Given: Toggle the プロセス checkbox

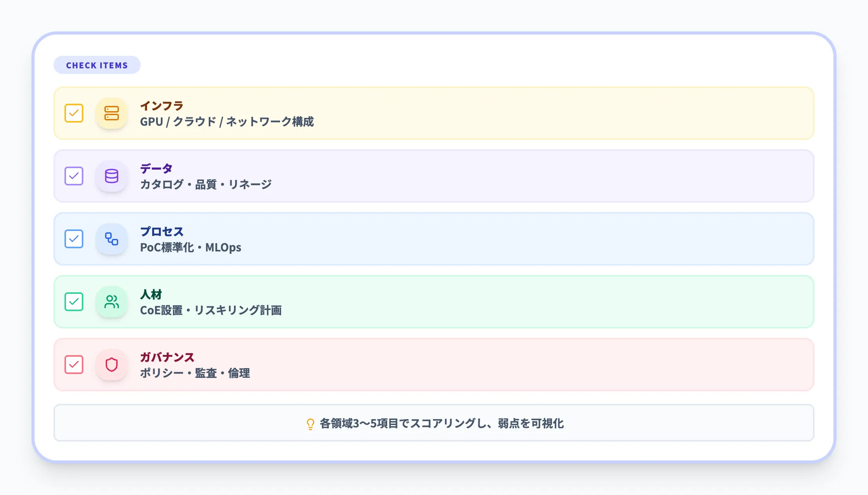Looking at the screenshot, I should (x=74, y=239).
